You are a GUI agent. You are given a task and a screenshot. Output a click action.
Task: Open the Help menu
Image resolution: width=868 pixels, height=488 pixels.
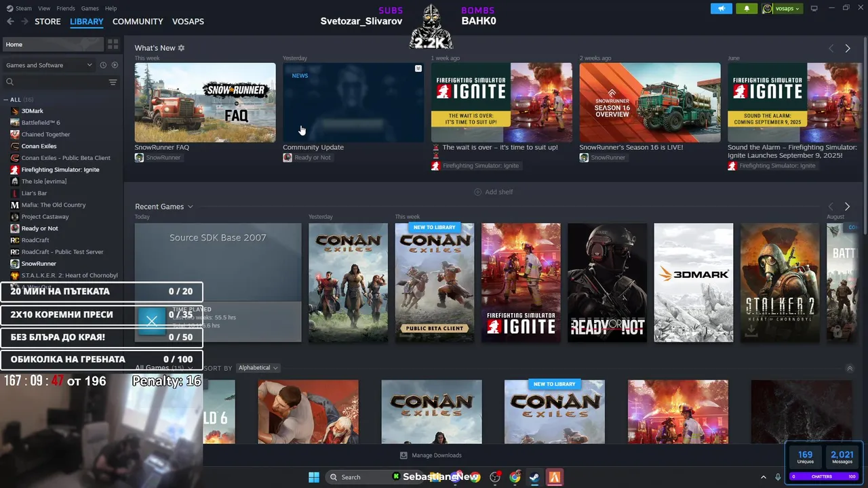pyautogui.click(x=111, y=8)
